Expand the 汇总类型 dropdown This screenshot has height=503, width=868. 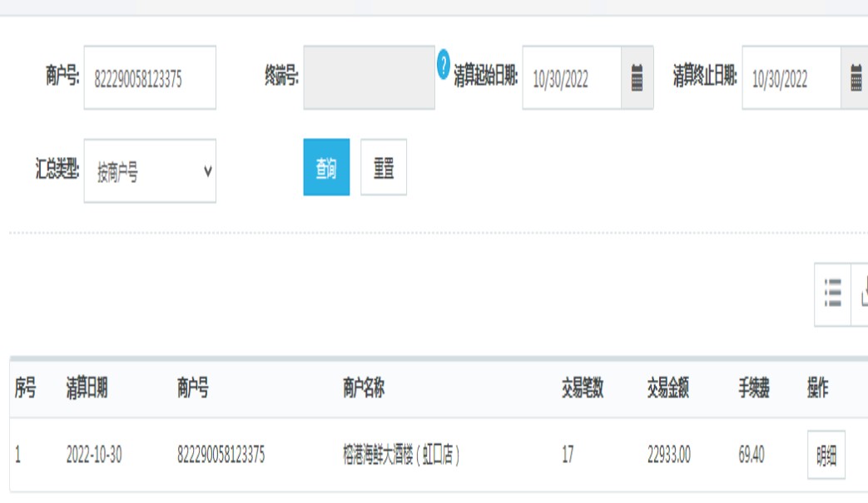click(150, 171)
